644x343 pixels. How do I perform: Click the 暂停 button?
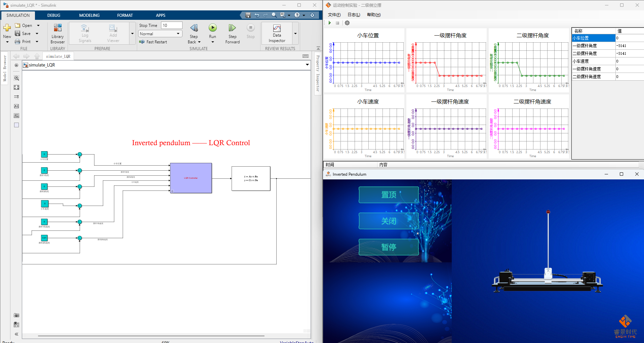[389, 247]
